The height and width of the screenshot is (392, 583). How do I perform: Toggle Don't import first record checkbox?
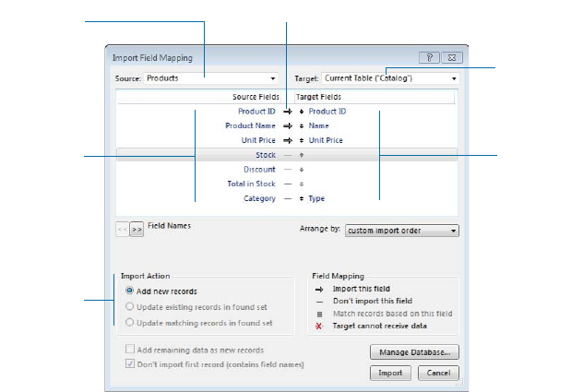(130, 364)
